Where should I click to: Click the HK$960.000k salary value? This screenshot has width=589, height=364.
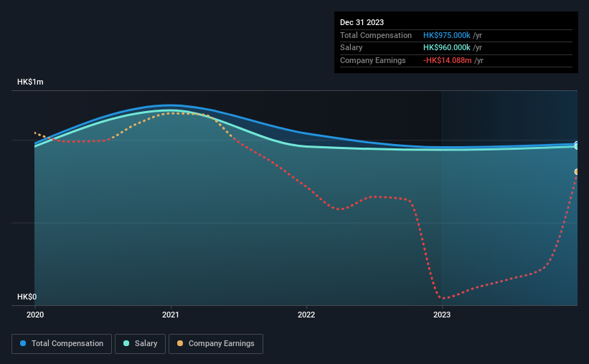coord(447,48)
